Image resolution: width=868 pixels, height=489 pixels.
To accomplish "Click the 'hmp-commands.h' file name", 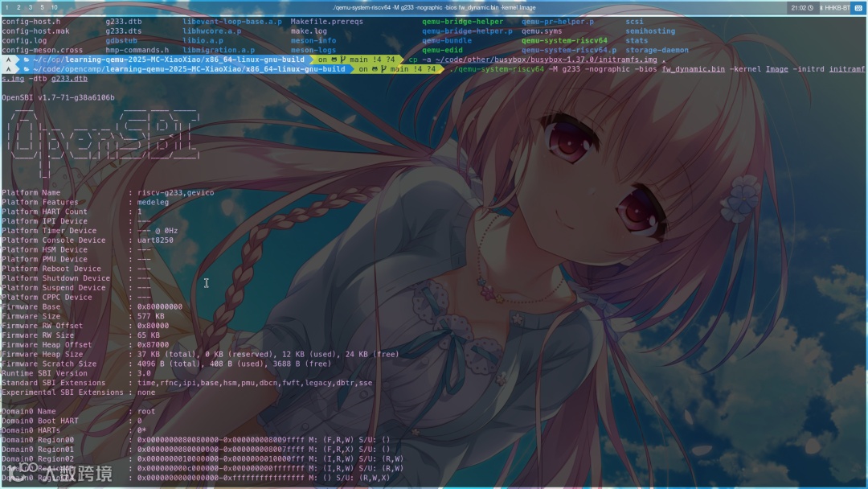I will (x=137, y=50).
